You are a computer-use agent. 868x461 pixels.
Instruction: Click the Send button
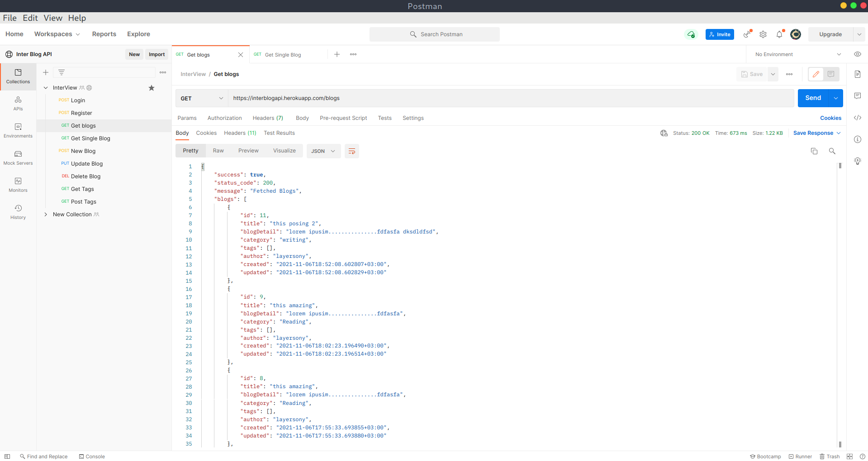pyautogui.click(x=813, y=98)
